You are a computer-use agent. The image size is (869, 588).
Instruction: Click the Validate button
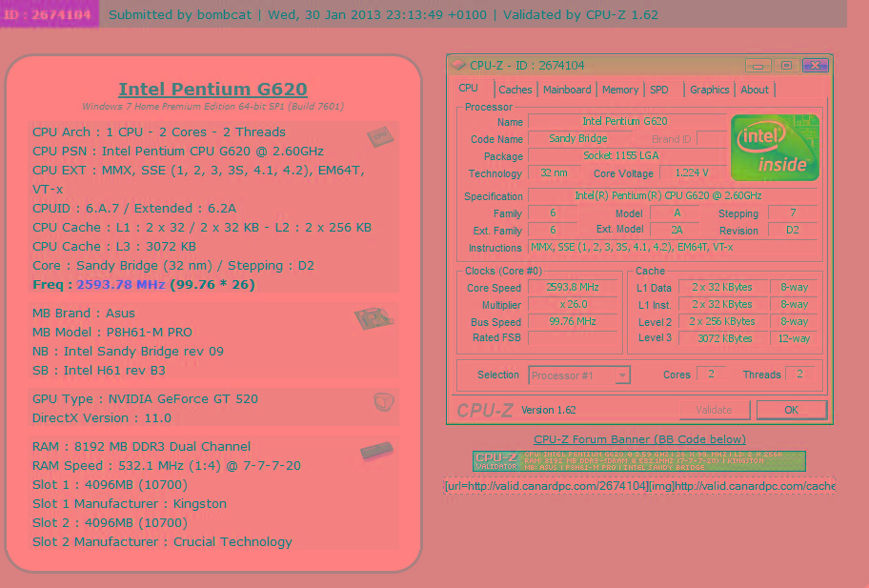pyautogui.click(x=715, y=410)
